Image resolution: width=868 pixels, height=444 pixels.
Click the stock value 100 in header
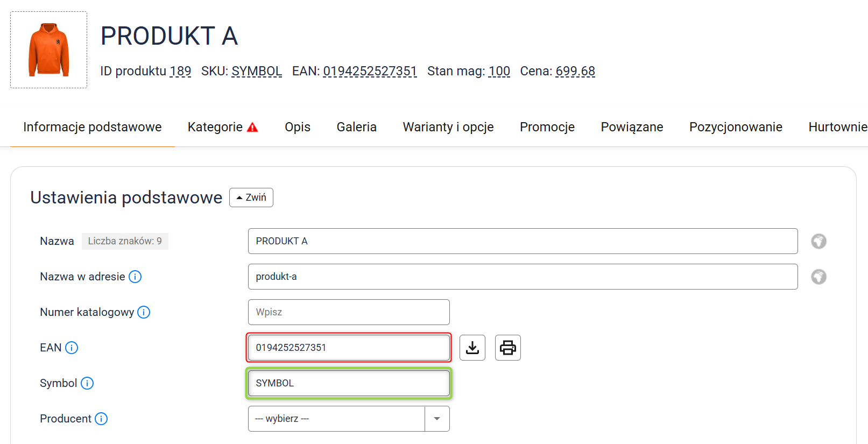[499, 71]
